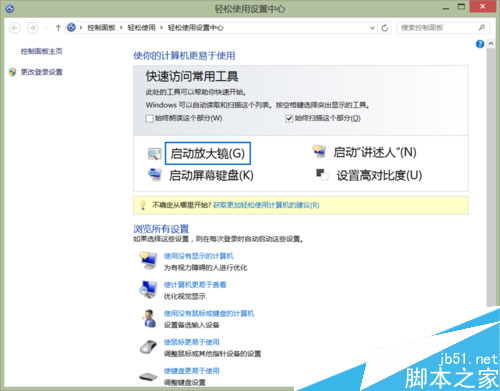
Task: Minimize the 轻松使用设置中心 window
Action: (446, 8)
